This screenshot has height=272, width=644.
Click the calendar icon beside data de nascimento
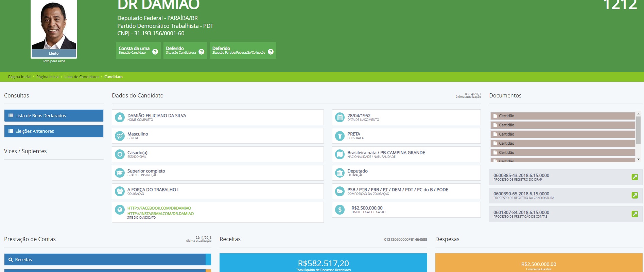click(340, 117)
